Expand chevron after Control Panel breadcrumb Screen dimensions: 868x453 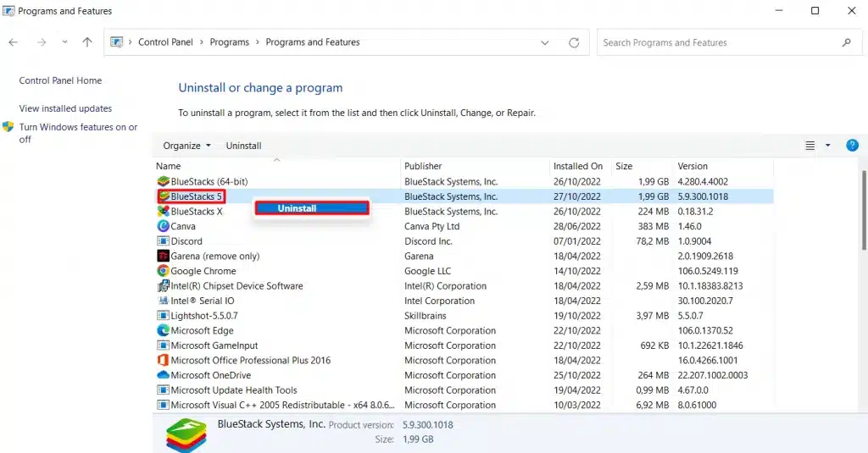click(x=202, y=42)
